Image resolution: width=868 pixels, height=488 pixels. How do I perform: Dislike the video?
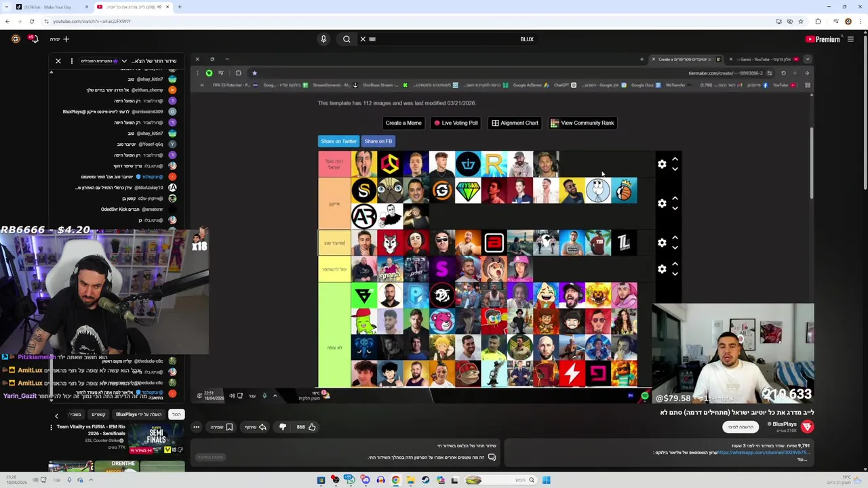[x=283, y=427]
